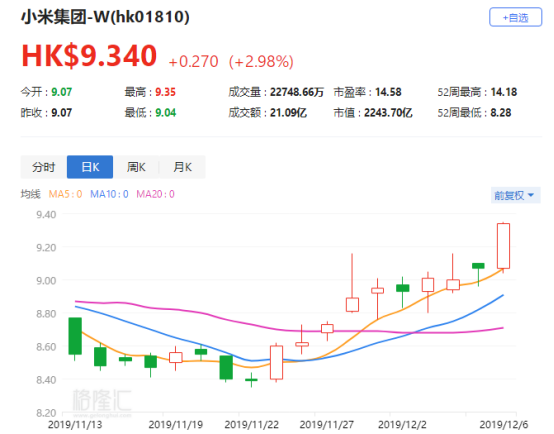Viewport: 554px width, 434px height.
Task: Click the stock title 小米集团-W(hk01810)
Action: point(105,17)
